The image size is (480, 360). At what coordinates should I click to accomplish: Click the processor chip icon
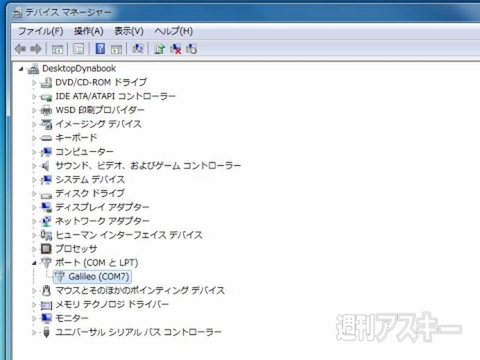pyautogui.click(x=46, y=249)
